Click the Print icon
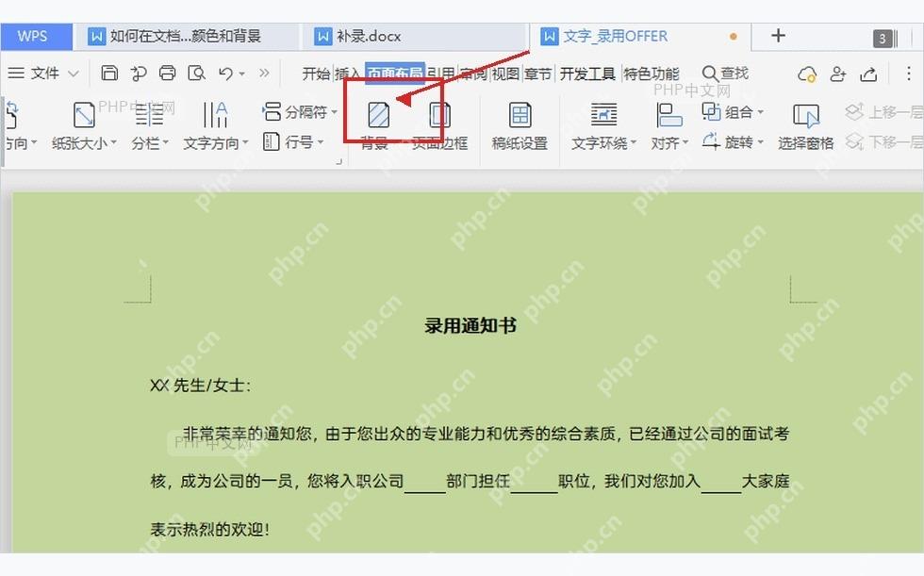 tap(168, 73)
